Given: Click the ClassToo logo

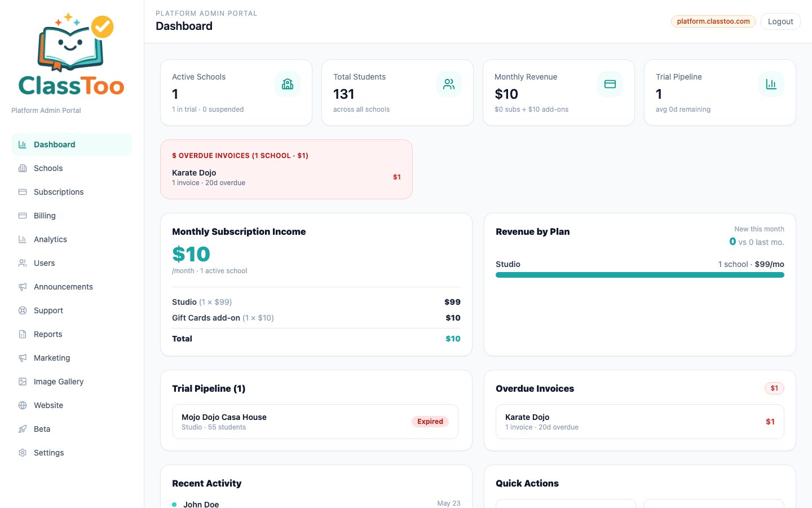Looking at the screenshot, I should [72, 54].
